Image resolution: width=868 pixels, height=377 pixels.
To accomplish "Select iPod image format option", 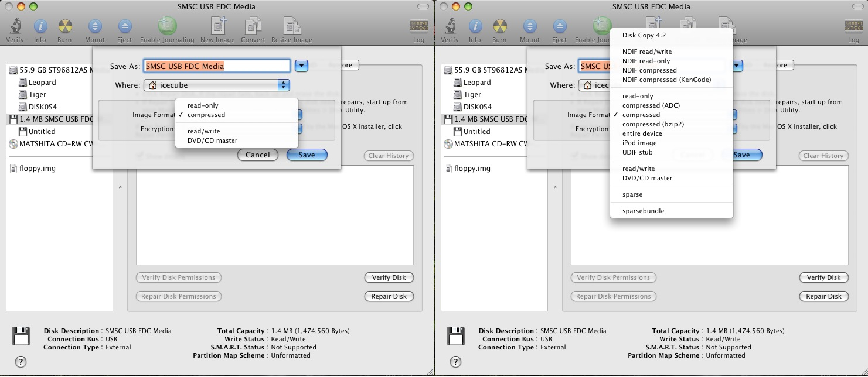I will point(672,143).
